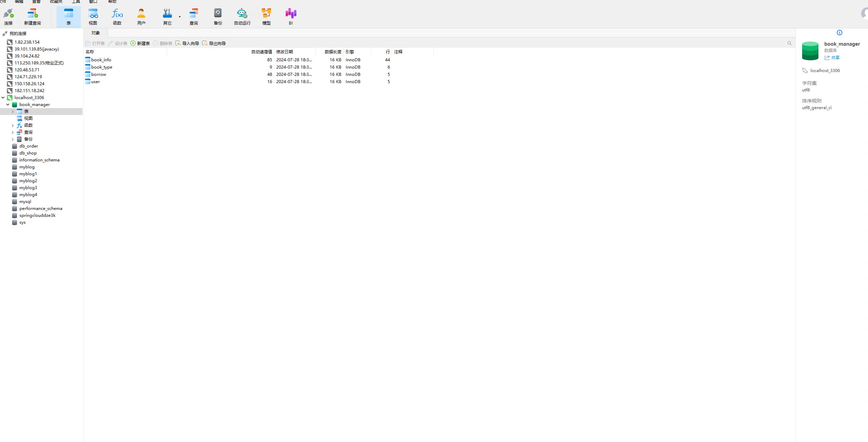The image size is (868, 442).
Task: Open the 帮助 help menu
Action: pos(112,2)
